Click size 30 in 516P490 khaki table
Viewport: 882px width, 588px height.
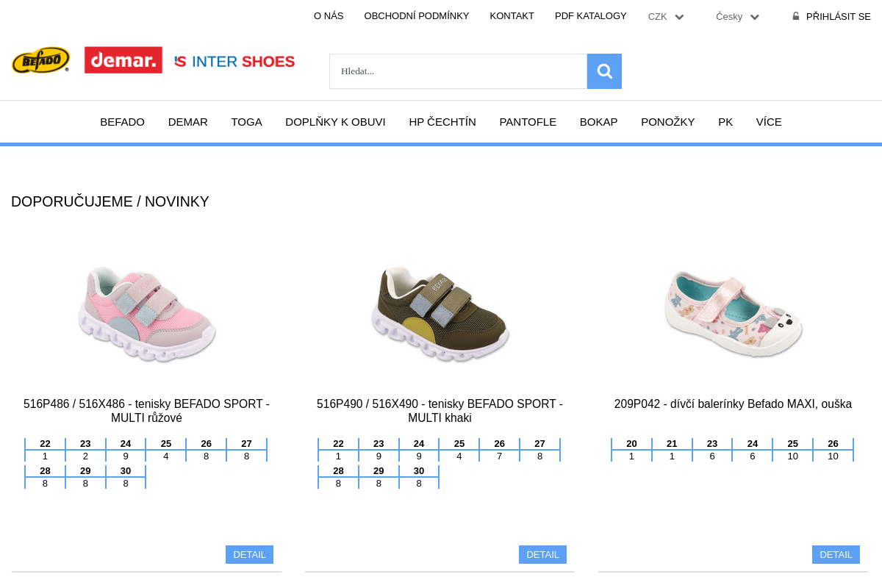(419, 471)
